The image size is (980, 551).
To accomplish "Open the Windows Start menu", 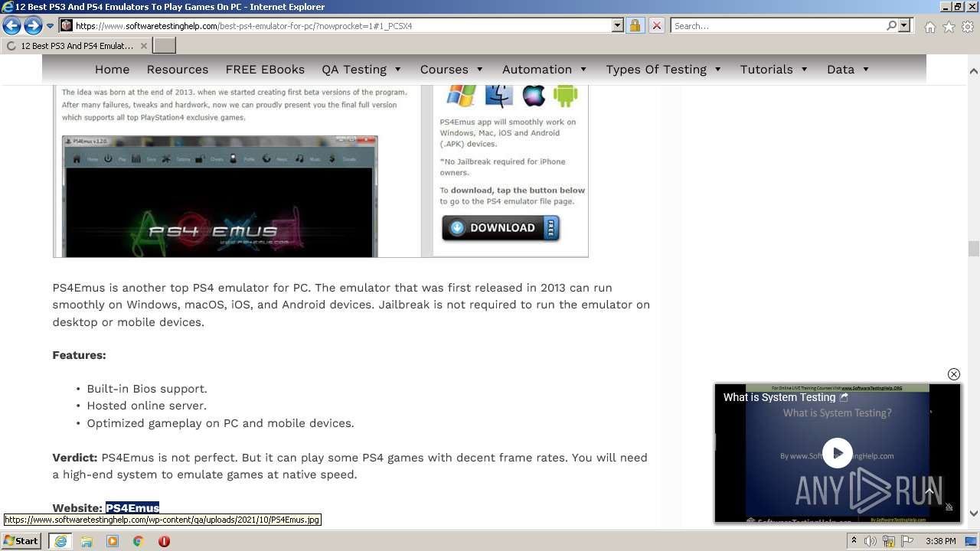I will [x=21, y=541].
